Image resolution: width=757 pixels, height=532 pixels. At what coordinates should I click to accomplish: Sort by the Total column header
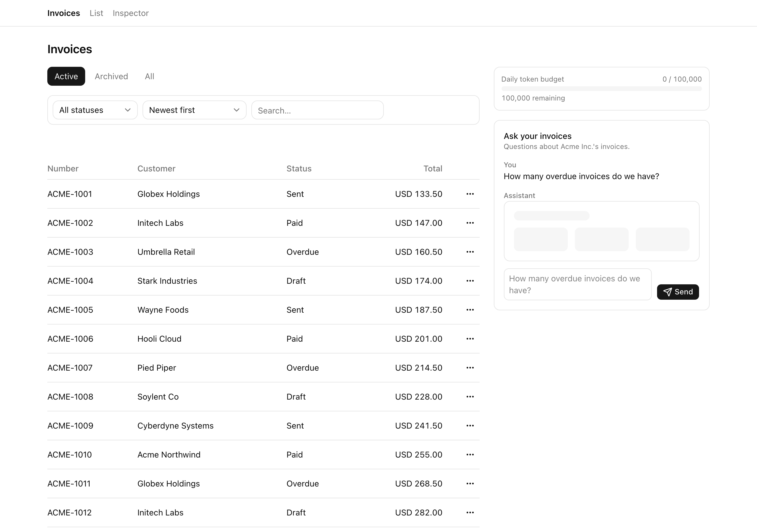(433, 169)
